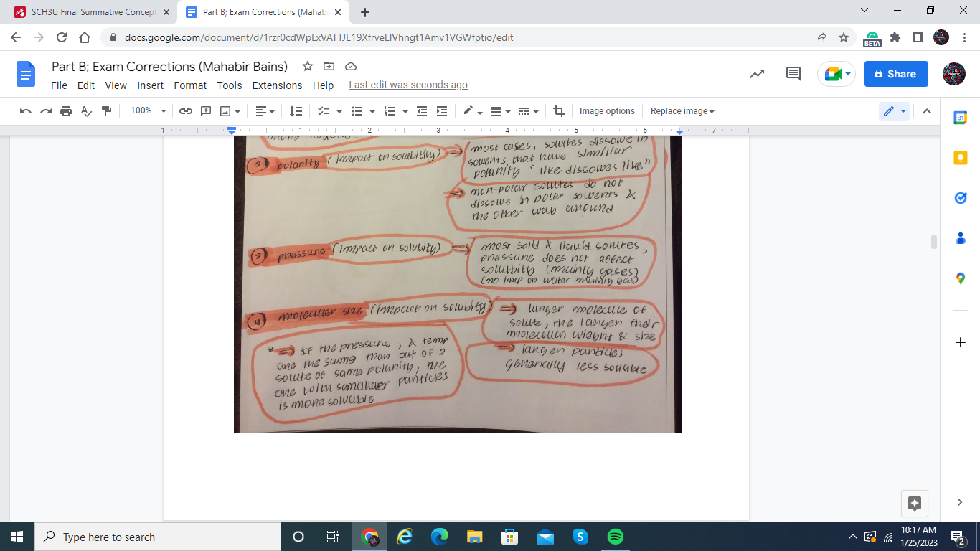The height and width of the screenshot is (551, 980).
Task: Hide the menus with up chevron
Action: tap(926, 111)
